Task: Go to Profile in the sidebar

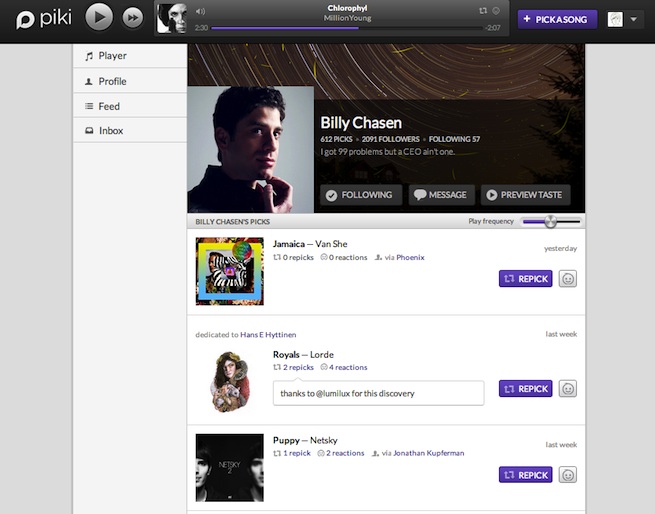Action: [x=130, y=81]
